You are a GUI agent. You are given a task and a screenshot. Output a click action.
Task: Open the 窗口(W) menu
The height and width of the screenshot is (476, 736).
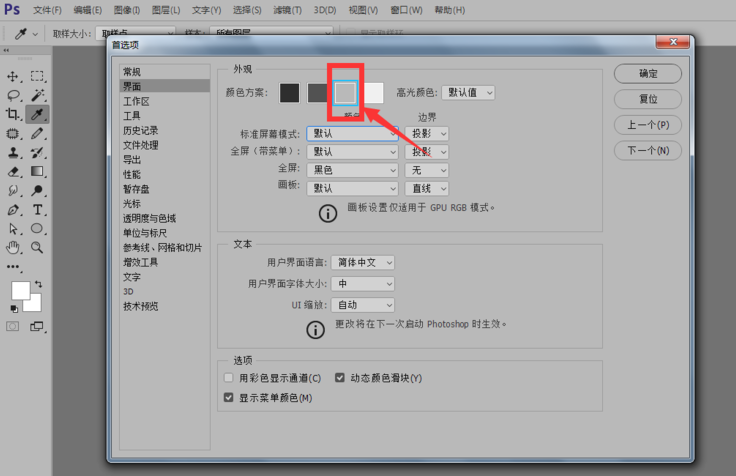(406, 10)
